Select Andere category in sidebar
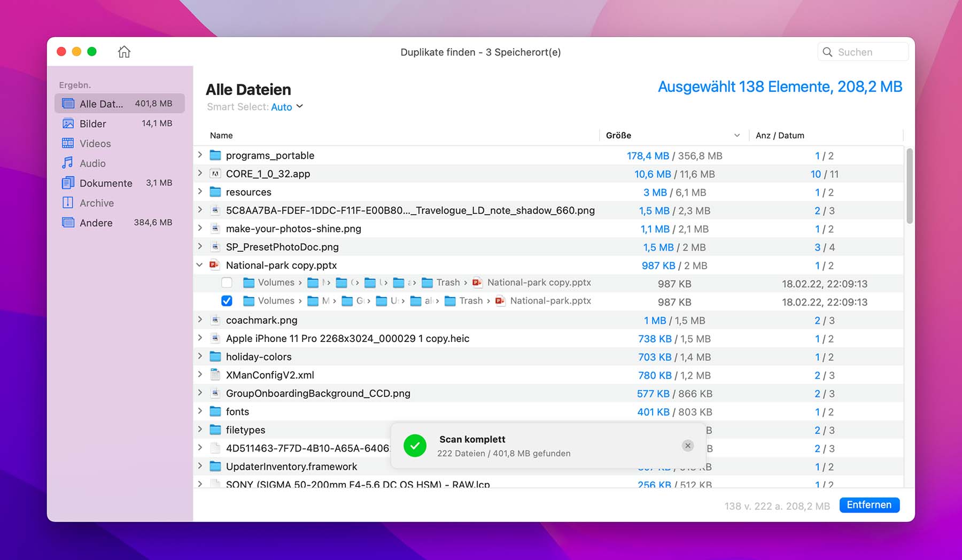Viewport: 962px width, 560px height. pyautogui.click(x=96, y=223)
